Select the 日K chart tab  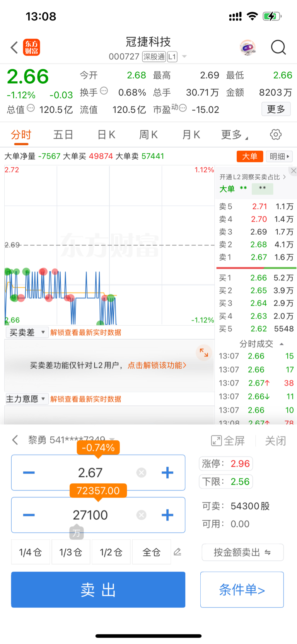106,135
